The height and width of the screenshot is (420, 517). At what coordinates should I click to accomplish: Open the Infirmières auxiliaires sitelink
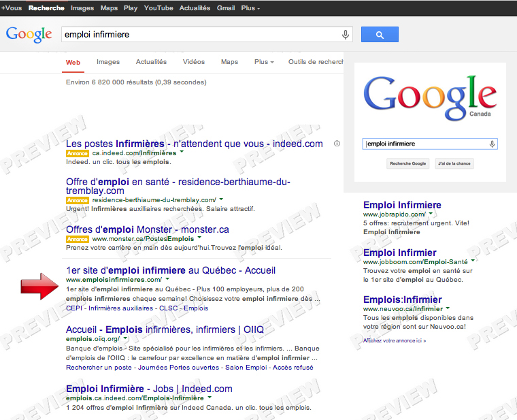120,308
